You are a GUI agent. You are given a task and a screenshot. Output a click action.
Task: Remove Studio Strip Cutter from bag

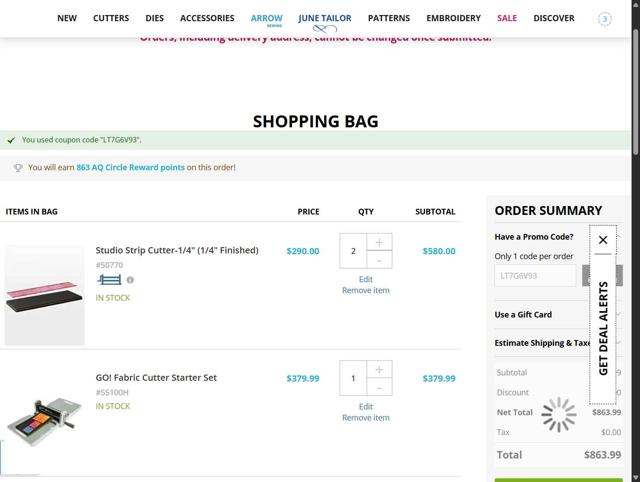366,291
